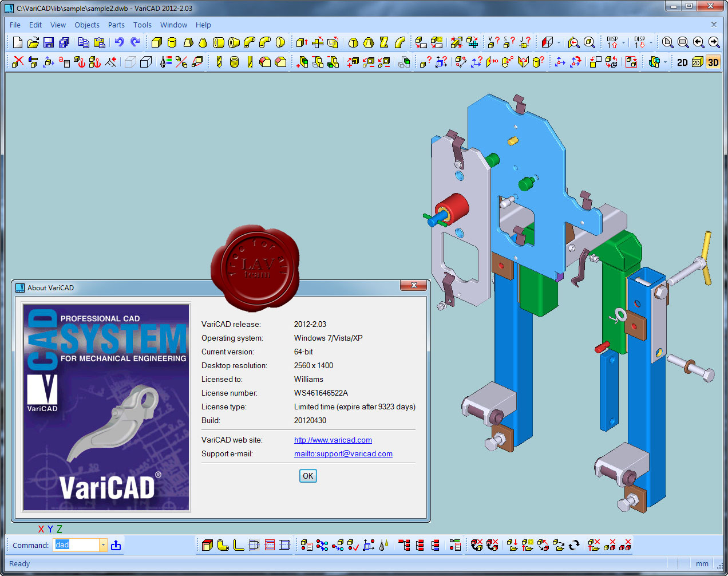Click the support@varicad.com mailto link
This screenshot has width=728, height=576.
[x=343, y=453]
